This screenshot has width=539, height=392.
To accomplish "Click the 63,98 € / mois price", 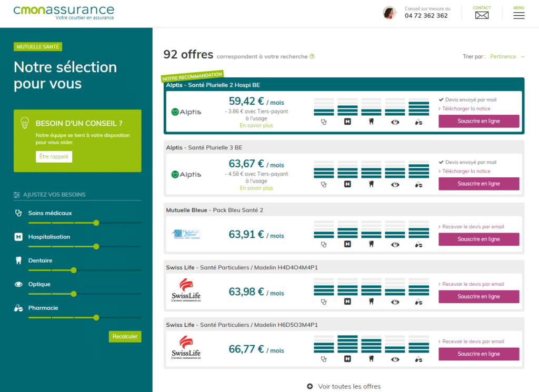I will (x=256, y=292).
